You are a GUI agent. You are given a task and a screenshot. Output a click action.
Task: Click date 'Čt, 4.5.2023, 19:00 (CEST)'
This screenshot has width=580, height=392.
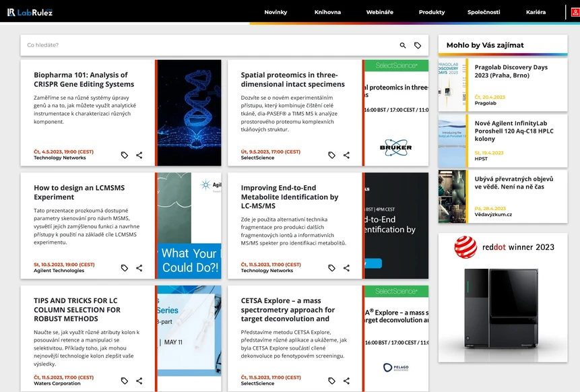pyautogui.click(x=63, y=152)
